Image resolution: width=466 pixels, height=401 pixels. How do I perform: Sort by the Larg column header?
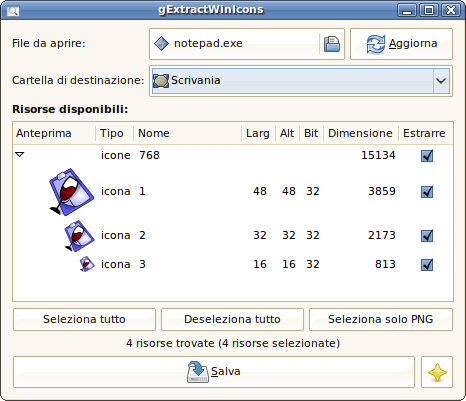(258, 133)
